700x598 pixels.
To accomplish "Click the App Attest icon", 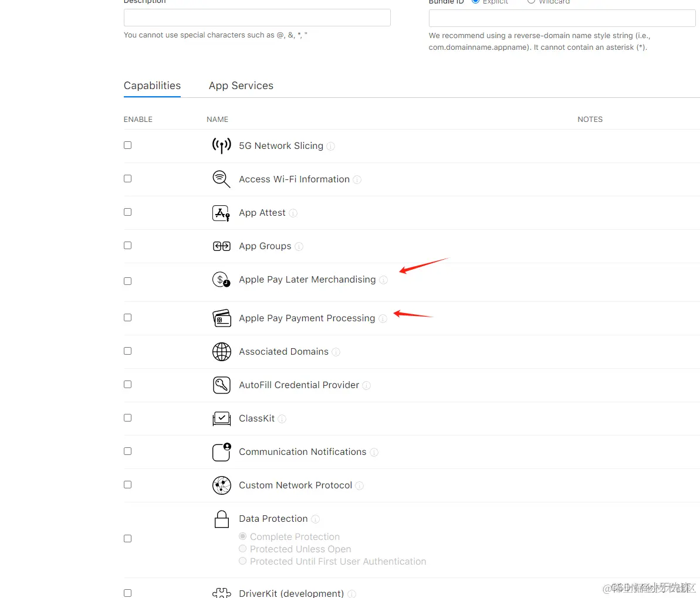I will (x=221, y=213).
